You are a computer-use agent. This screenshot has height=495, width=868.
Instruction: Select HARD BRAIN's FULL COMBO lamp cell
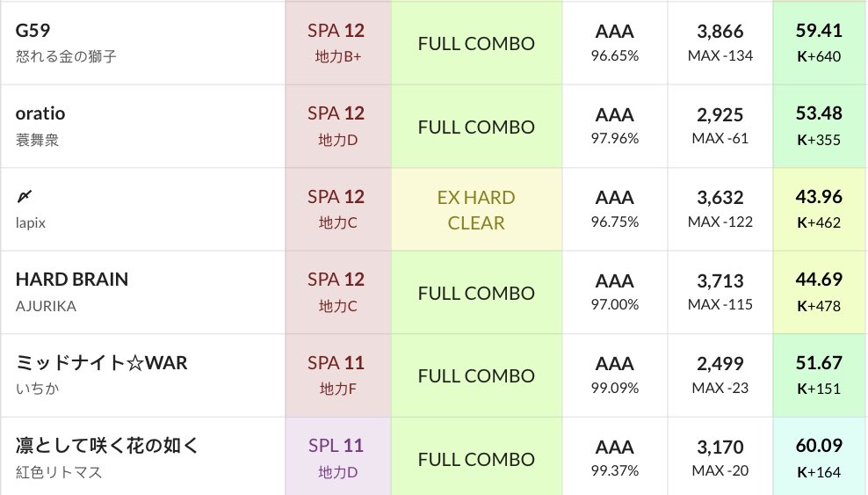click(x=475, y=293)
